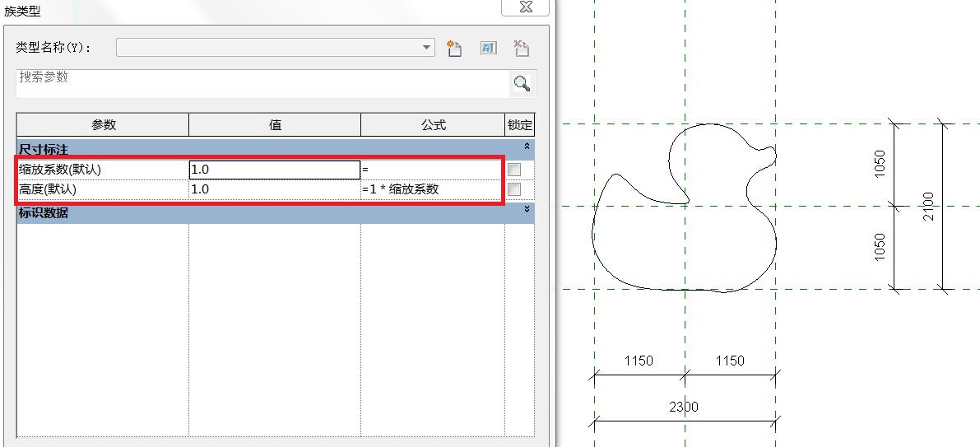
Task: Click the 搜索参数 search field
Action: [263, 83]
